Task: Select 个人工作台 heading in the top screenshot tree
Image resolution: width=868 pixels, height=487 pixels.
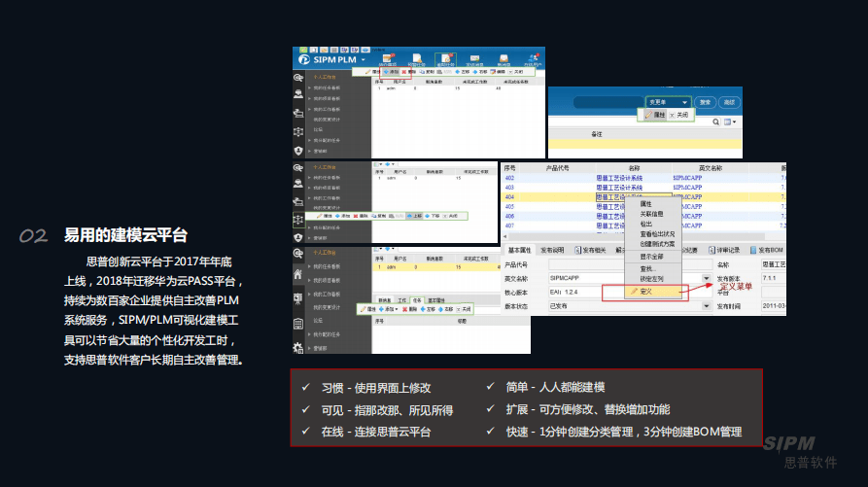Action: [x=325, y=78]
